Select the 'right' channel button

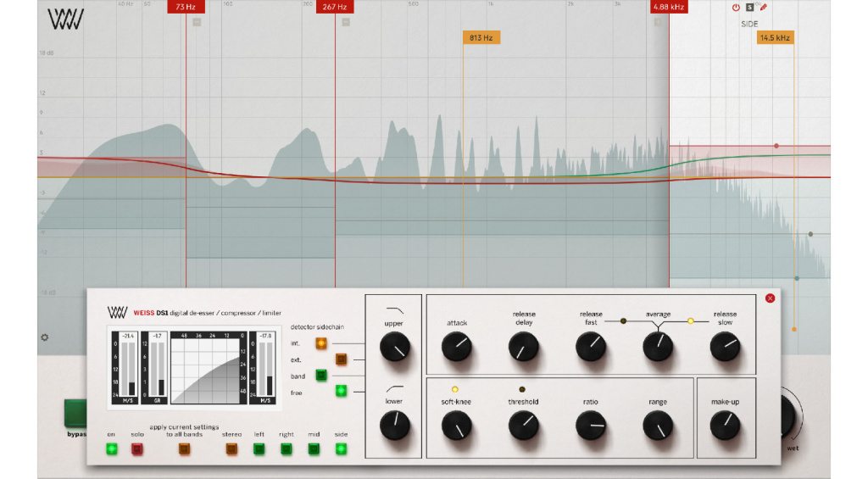pyautogui.click(x=287, y=449)
